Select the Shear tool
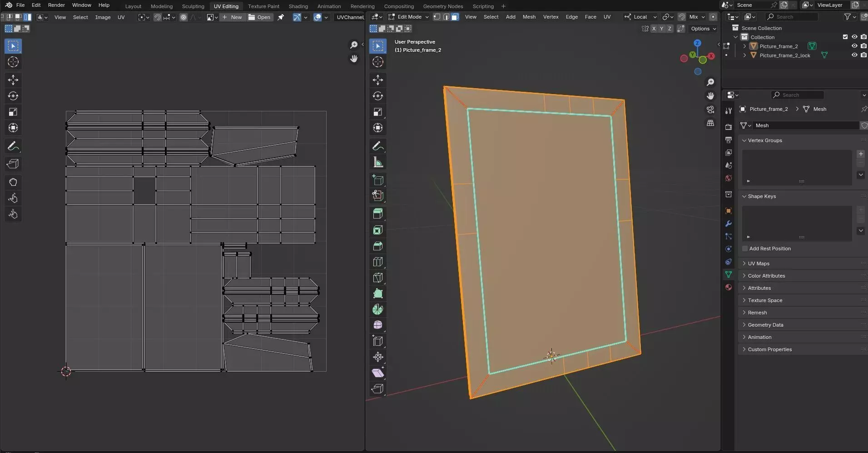Image resolution: width=868 pixels, height=453 pixels. pyautogui.click(x=378, y=373)
